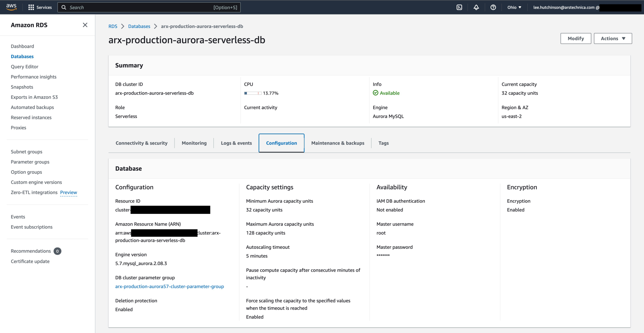Screen dimensions: 644x333
Task: Open the arx-production-aurora57 cluster parameter group link
Action: point(169,287)
